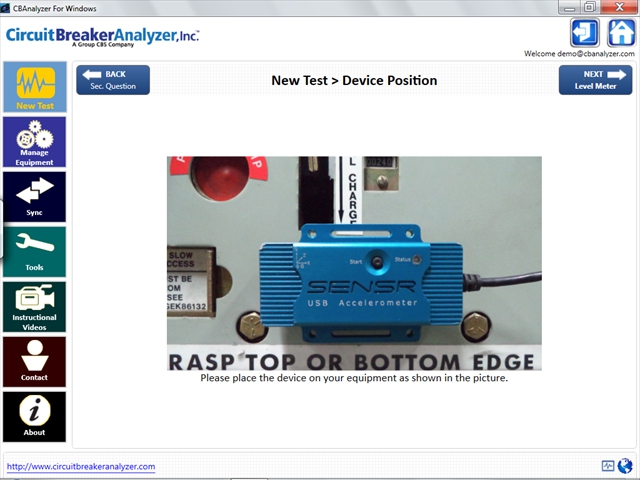Image resolution: width=640 pixels, height=480 pixels.
Task: Go to Home via house icon
Action: 621,33
